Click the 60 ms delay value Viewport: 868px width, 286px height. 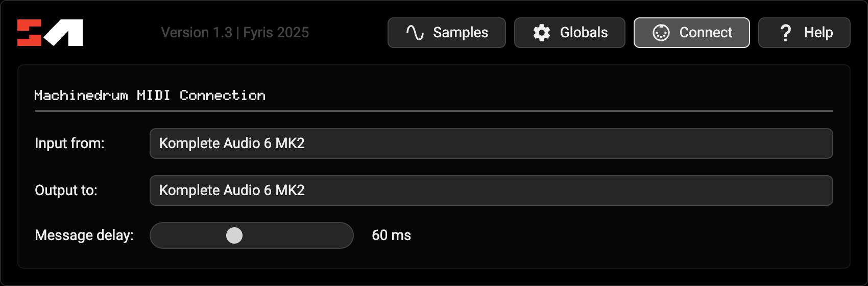pyautogui.click(x=391, y=235)
